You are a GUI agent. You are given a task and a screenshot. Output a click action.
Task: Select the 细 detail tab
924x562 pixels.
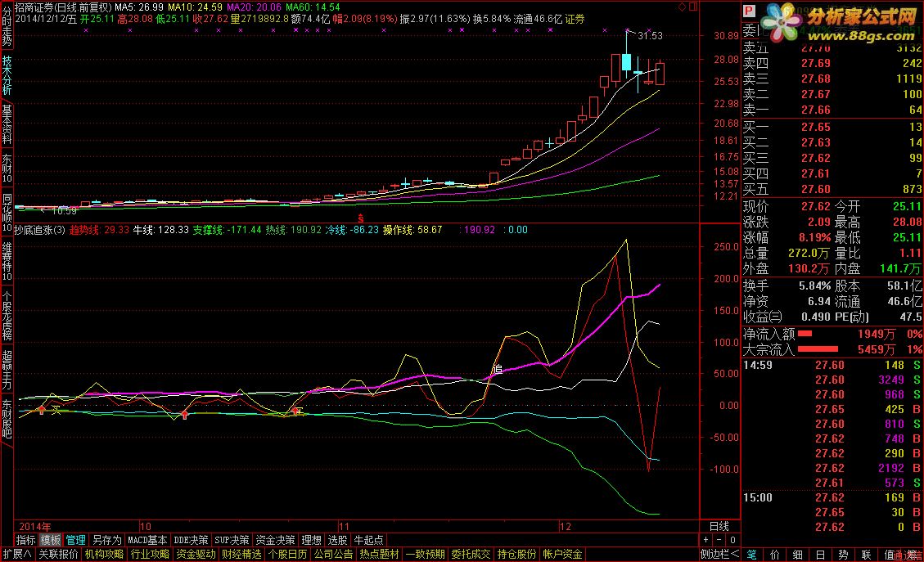(798, 555)
